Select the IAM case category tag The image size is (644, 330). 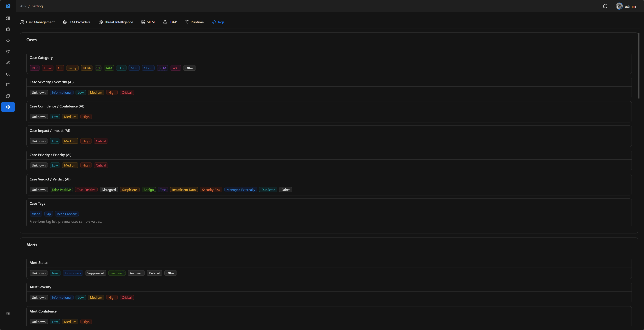click(x=109, y=68)
